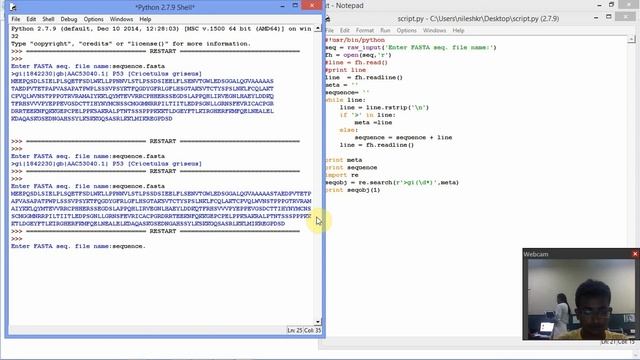Close the Python 2.7.9 Shell window

point(312,5)
